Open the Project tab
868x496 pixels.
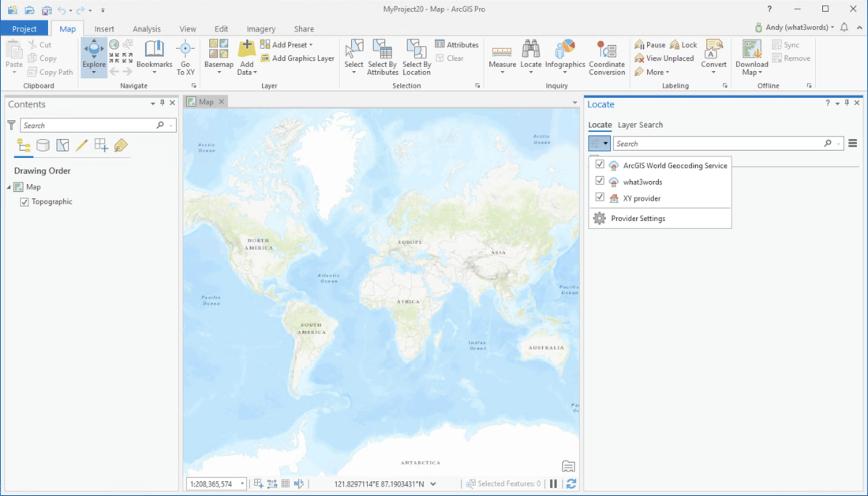(24, 28)
